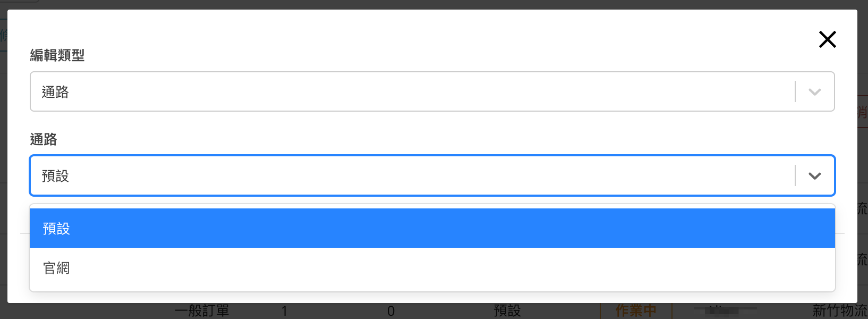The height and width of the screenshot is (319, 868).
Task: Open the 編輯類型 select box showing 通路
Action: [414, 92]
